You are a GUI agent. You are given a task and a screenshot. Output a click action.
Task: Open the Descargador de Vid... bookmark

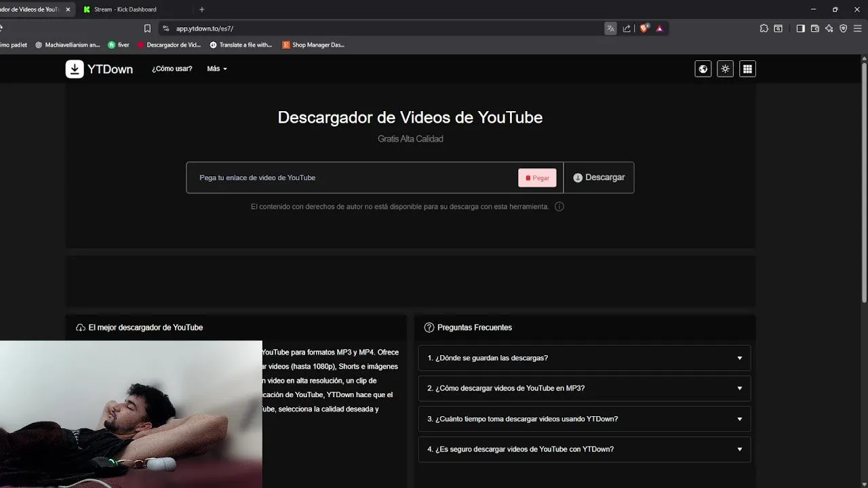click(x=169, y=45)
